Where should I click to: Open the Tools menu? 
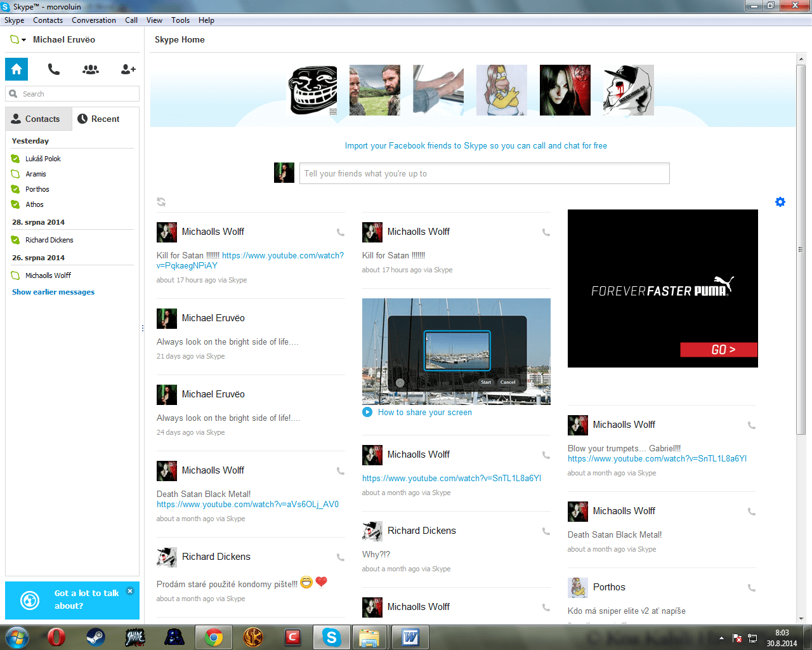pos(180,20)
